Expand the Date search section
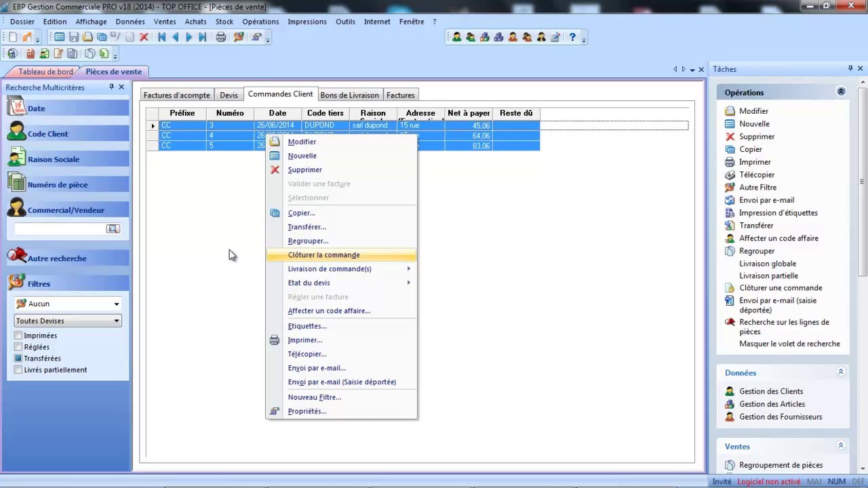The width and height of the screenshot is (868, 488). coord(68,108)
